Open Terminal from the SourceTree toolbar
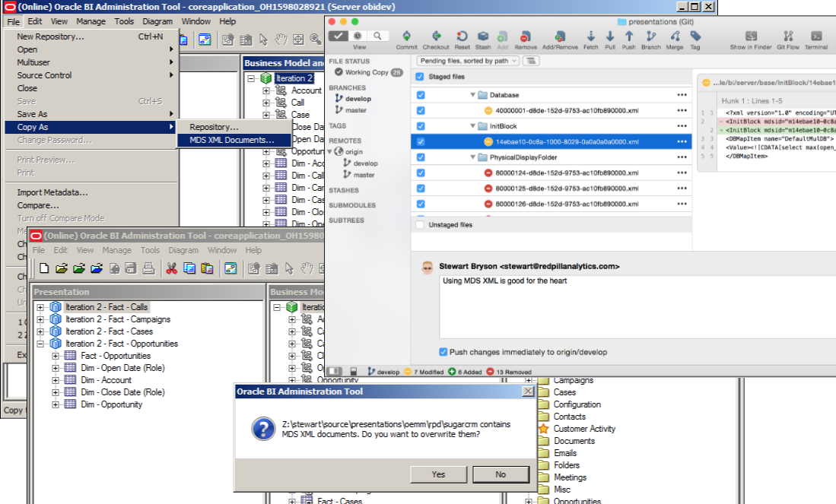The width and height of the screenshot is (836, 504). pos(815,36)
